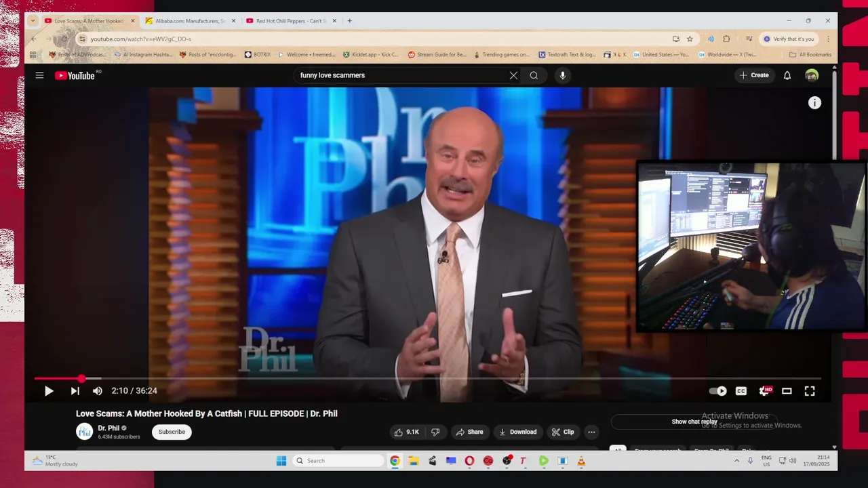Open the player settings gear
The height and width of the screenshot is (488, 868).
click(765, 391)
